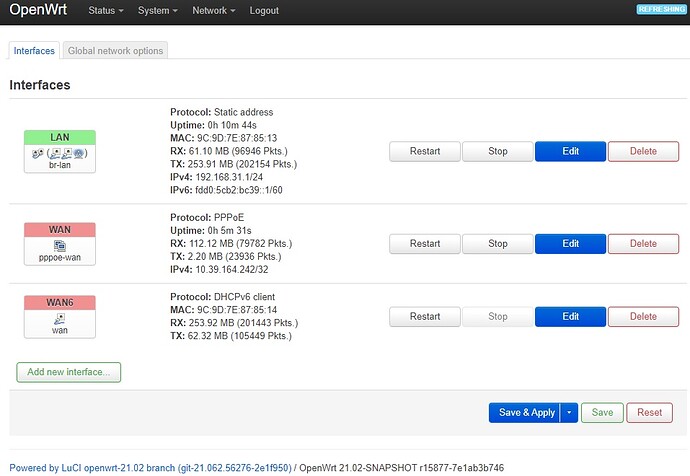Viewport: 690px width, 476px height.
Task: Click the LAN MAC 9C:9D:7E:87:85:13
Action: (237, 138)
